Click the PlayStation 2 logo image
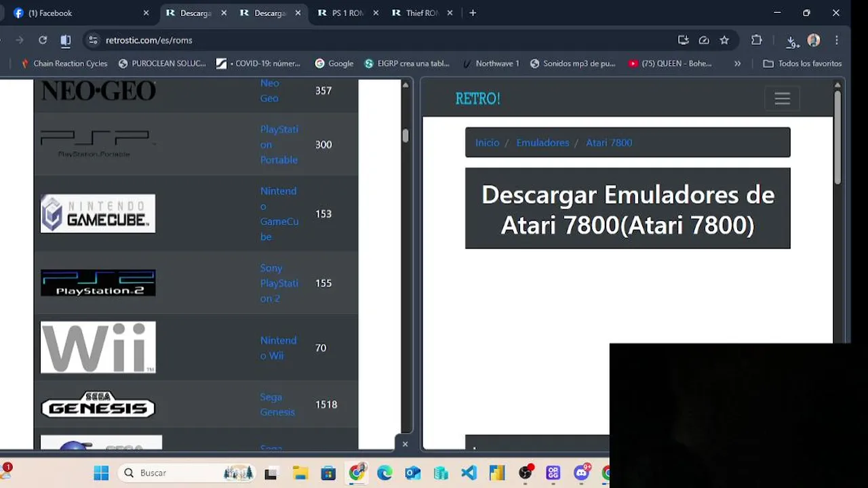 click(x=98, y=283)
